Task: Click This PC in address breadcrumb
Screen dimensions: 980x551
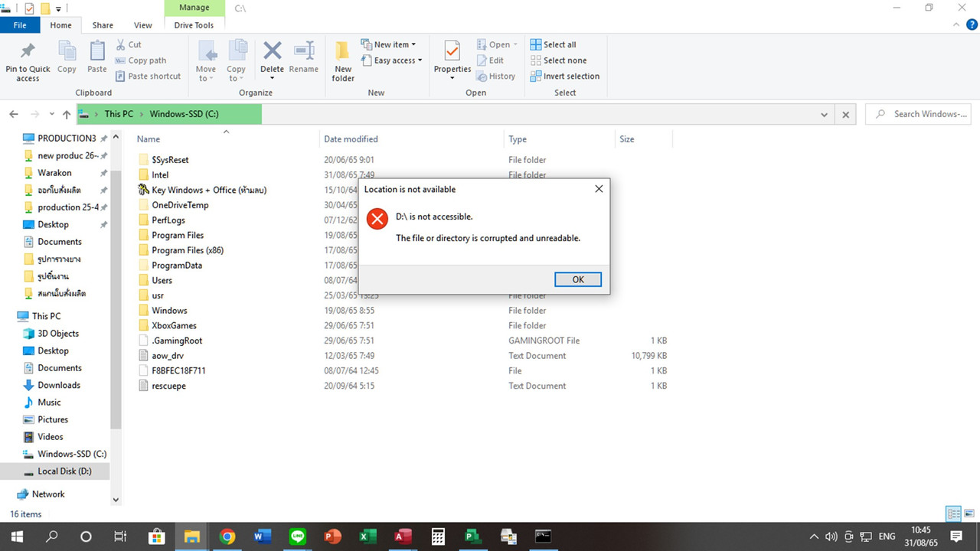Action: [119, 114]
